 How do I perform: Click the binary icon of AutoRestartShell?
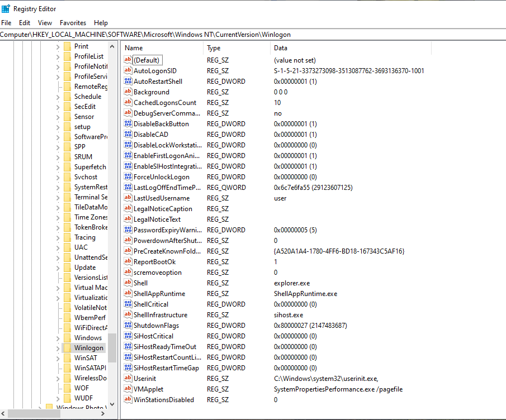[128, 81]
